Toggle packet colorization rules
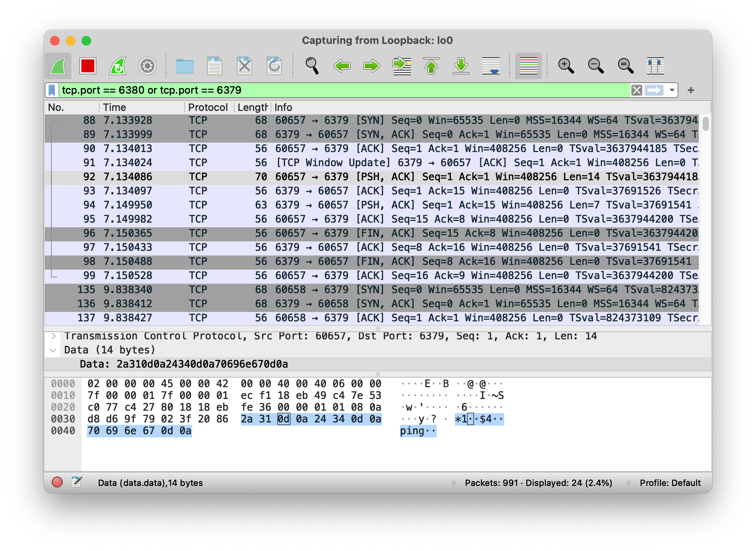This screenshot has width=756, height=551. tap(528, 66)
